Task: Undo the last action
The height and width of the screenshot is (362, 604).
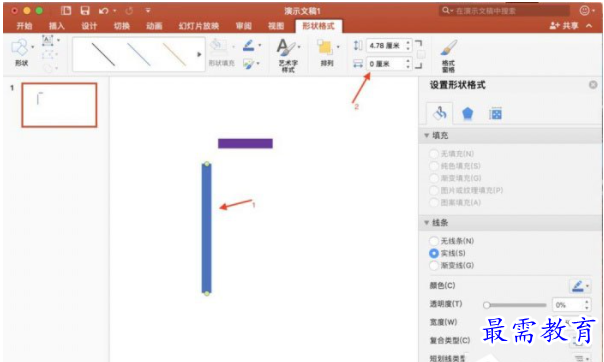Action: click(103, 11)
